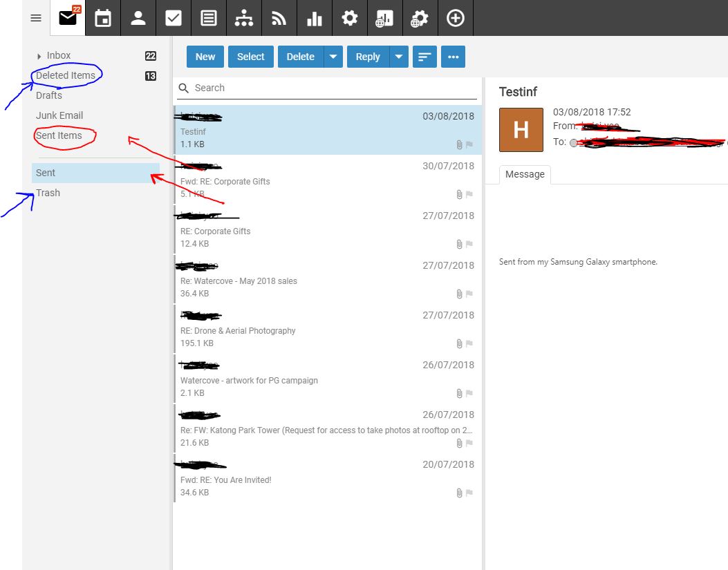This screenshot has width=728, height=570.
Task: Expand the Inbox folder tree arrow
Action: pos(39,56)
